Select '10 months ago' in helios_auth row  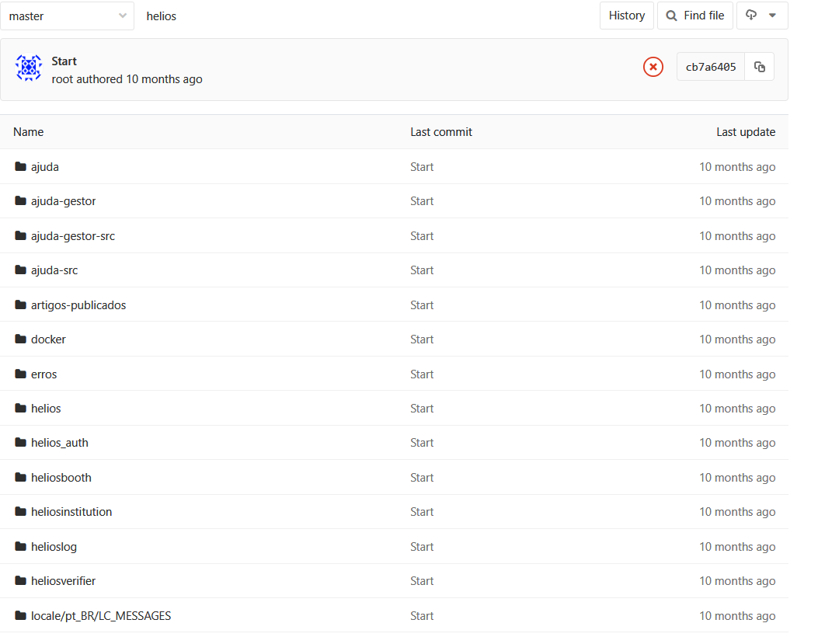[x=737, y=443]
